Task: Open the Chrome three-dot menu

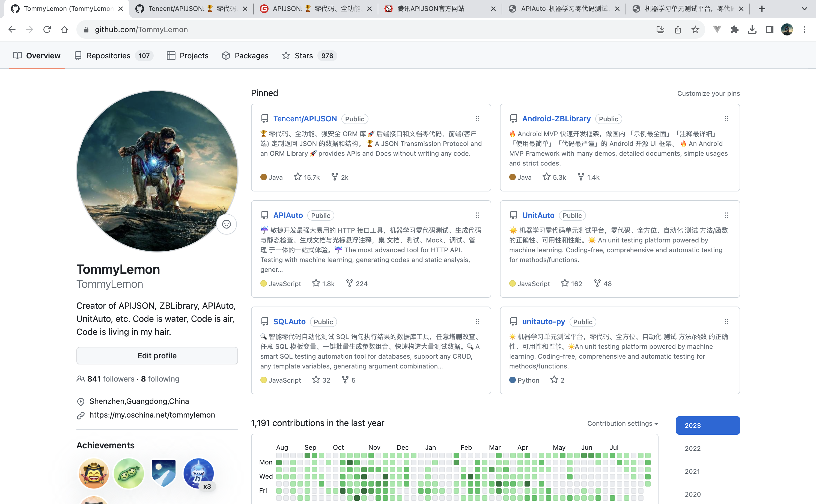Action: point(804,30)
